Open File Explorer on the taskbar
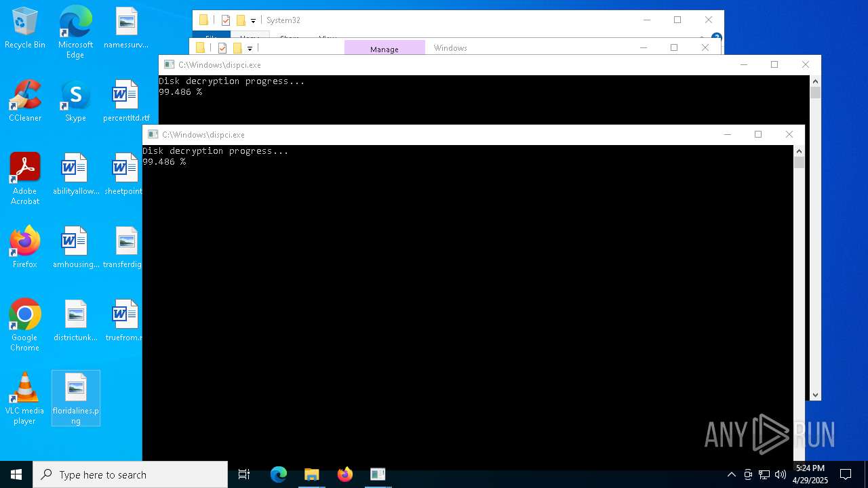The height and width of the screenshot is (488, 868). 311,474
